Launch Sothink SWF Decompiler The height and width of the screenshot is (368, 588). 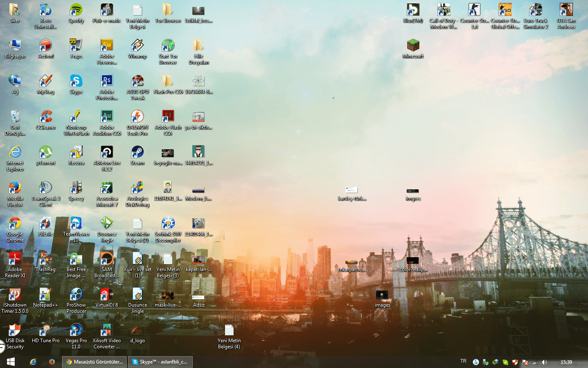pyautogui.click(x=168, y=230)
